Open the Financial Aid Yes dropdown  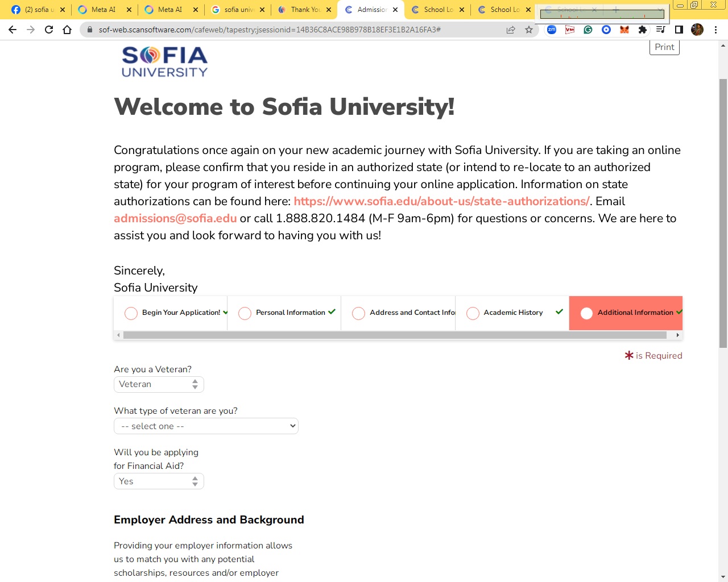coord(159,481)
